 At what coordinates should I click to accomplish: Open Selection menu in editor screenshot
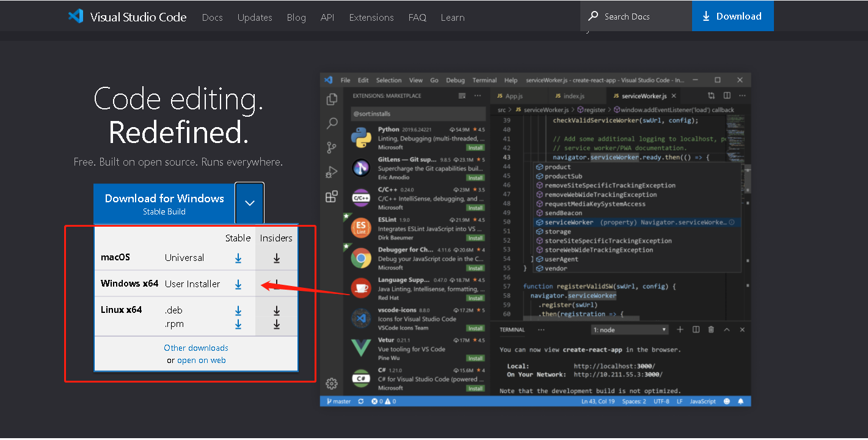tap(388, 80)
